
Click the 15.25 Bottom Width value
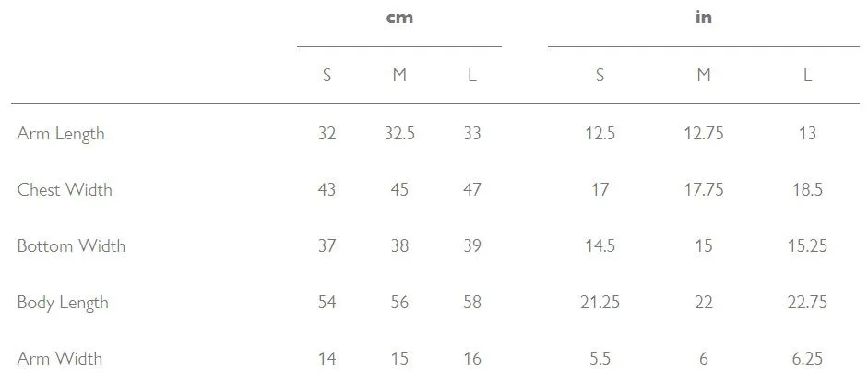(807, 246)
